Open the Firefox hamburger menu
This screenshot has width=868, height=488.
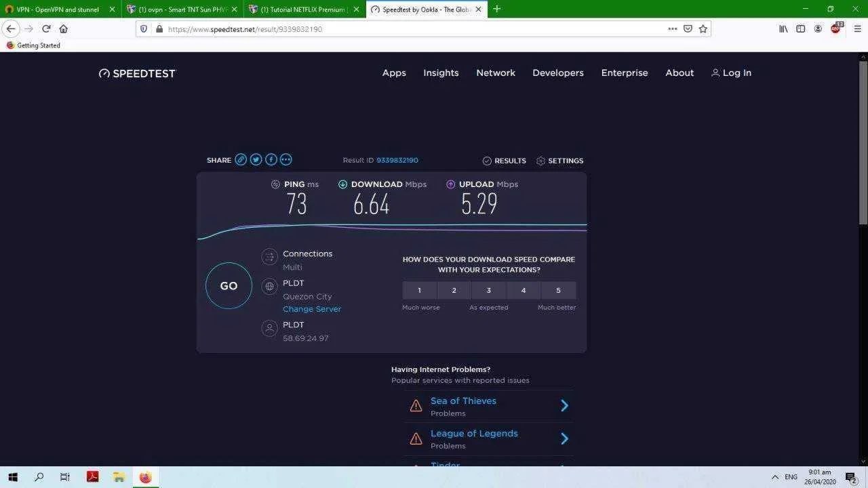tap(857, 29)
